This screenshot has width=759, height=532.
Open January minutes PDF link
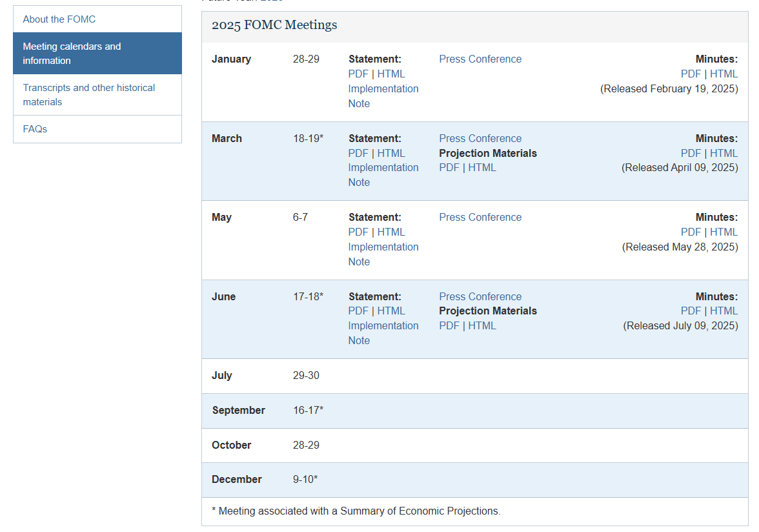coord(691,74)
